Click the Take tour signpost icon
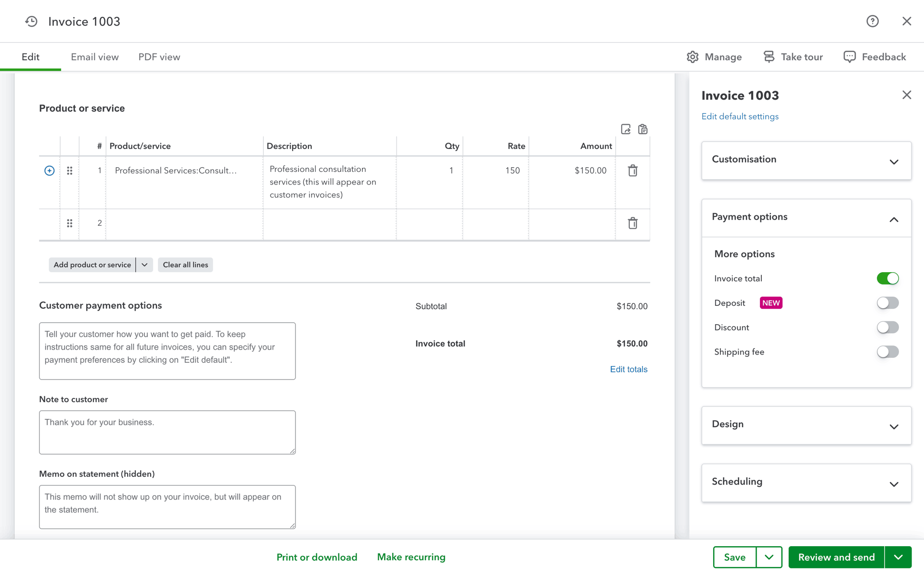 point(769,57)
